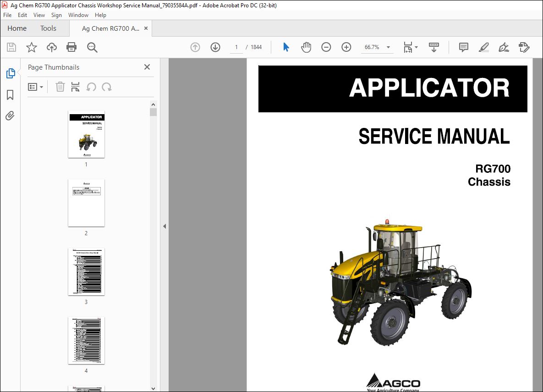The width and height of the screenshot is (543, 392).
Task: Click the thumbnail panel scrollbar thumb
Action: 154,112
